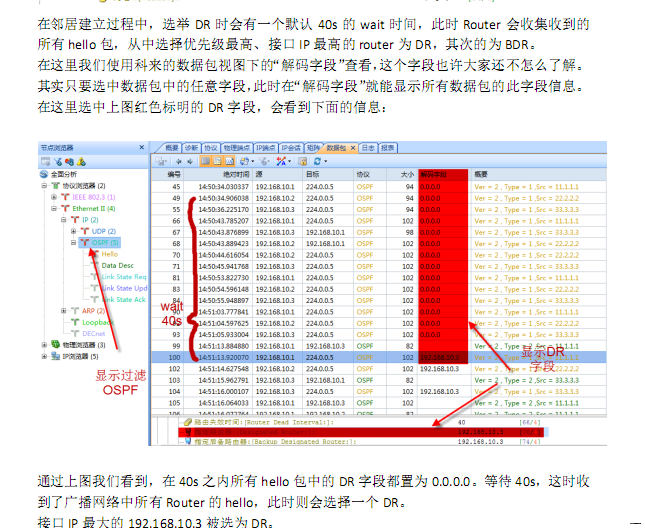Viewport: 645px width, 528px height.
Task: Toggle the decode pane layout button
Action: pyautogui.click(x=217, y=161)
